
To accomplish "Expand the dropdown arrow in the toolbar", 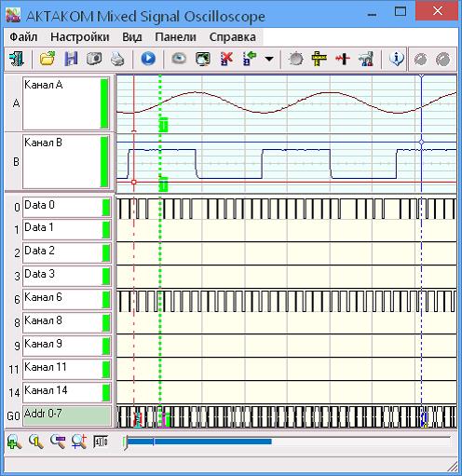I will tap(269, 59).
